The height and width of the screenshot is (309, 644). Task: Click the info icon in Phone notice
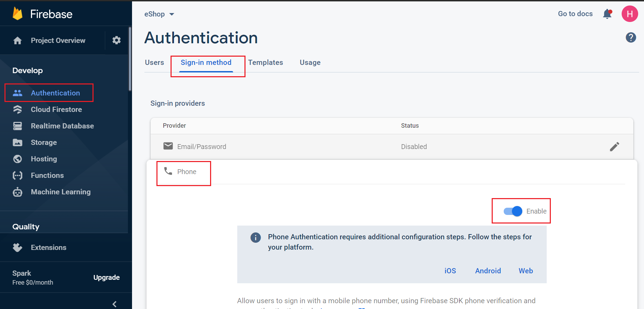pos(255,237)
